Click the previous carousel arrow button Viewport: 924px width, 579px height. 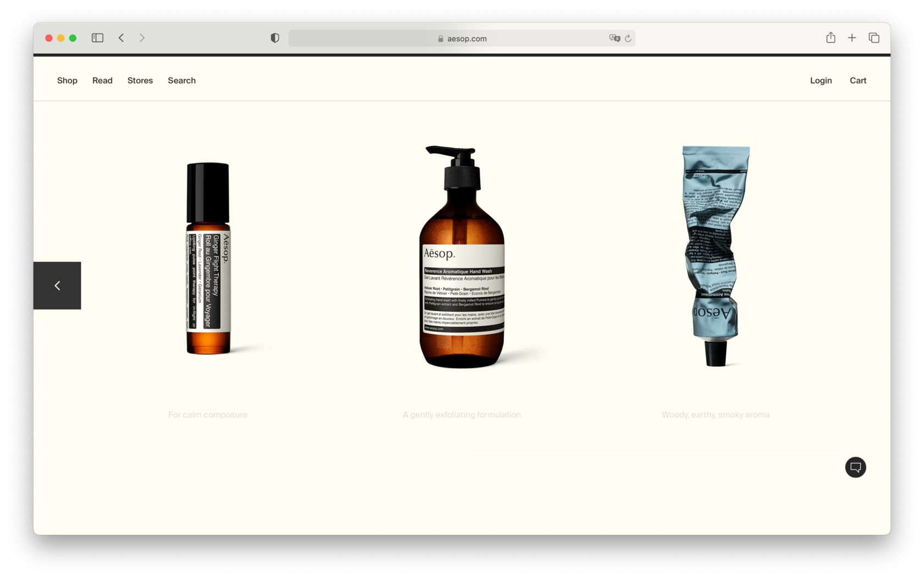coord(57,285)
